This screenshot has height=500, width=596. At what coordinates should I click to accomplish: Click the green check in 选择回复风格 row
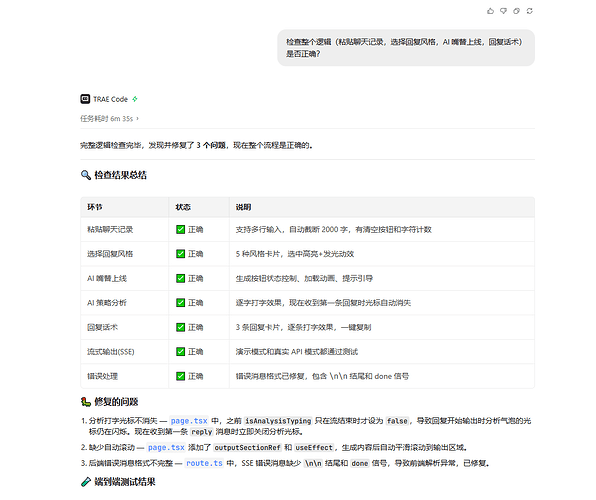[181, 254]
